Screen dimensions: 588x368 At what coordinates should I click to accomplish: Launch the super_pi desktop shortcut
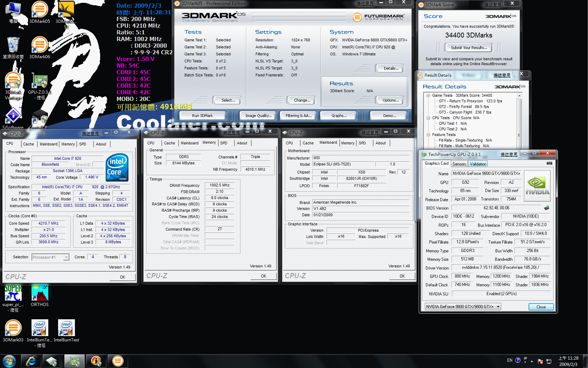(x=13, y=298)
